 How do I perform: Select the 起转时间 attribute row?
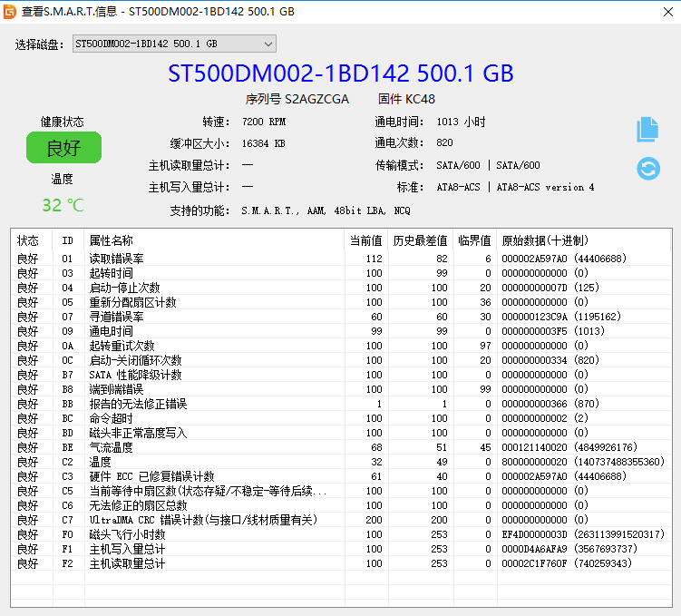341,273
